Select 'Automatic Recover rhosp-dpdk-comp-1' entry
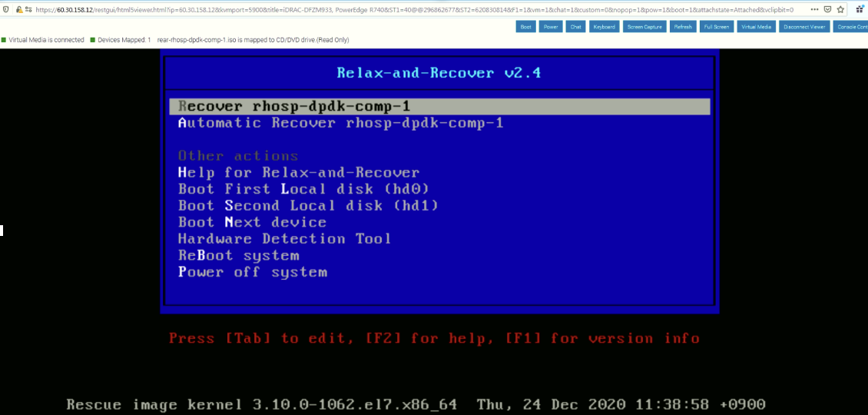868x415 pixels. coord(340,123)
